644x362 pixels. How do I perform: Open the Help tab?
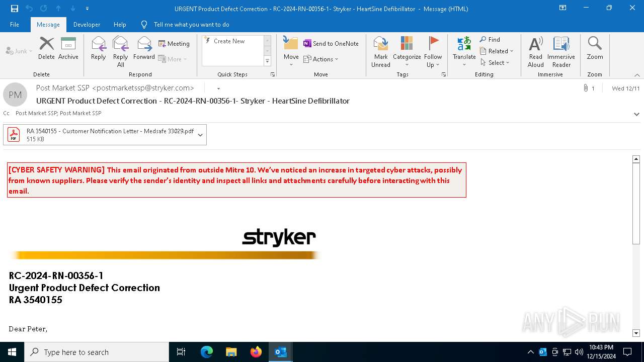pos(120,24)
